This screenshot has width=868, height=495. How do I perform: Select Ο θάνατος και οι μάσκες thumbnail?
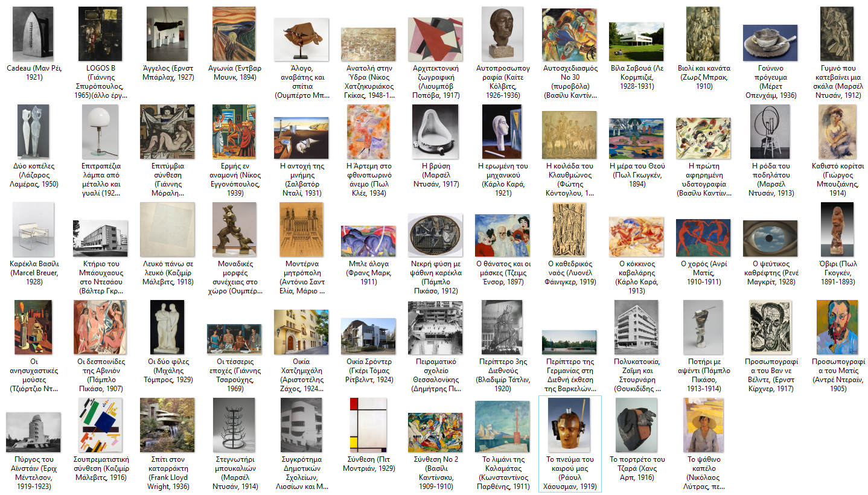503,235
